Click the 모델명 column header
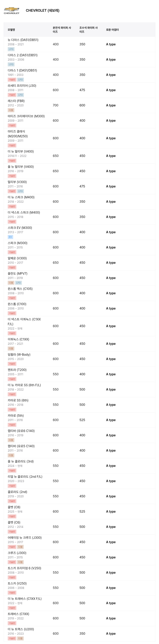The width and height of the screenshot is (159, 644). click(11, 30)
